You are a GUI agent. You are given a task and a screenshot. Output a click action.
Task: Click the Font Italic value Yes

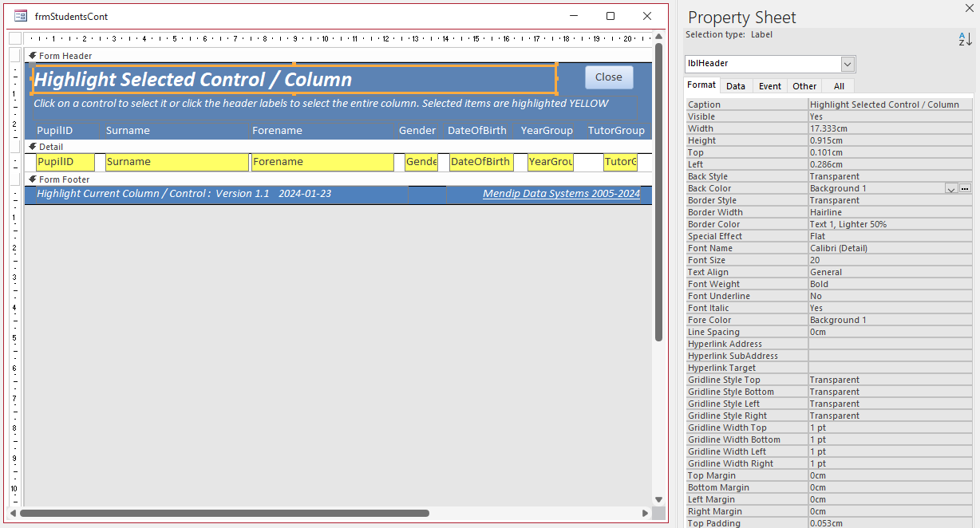click(890, 308)
